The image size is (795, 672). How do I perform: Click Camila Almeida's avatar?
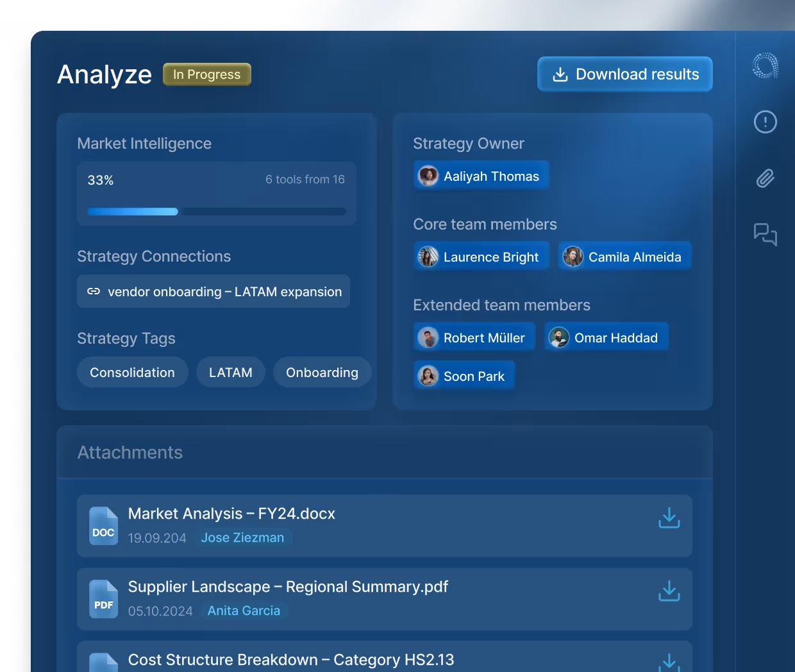coord(573,256)
